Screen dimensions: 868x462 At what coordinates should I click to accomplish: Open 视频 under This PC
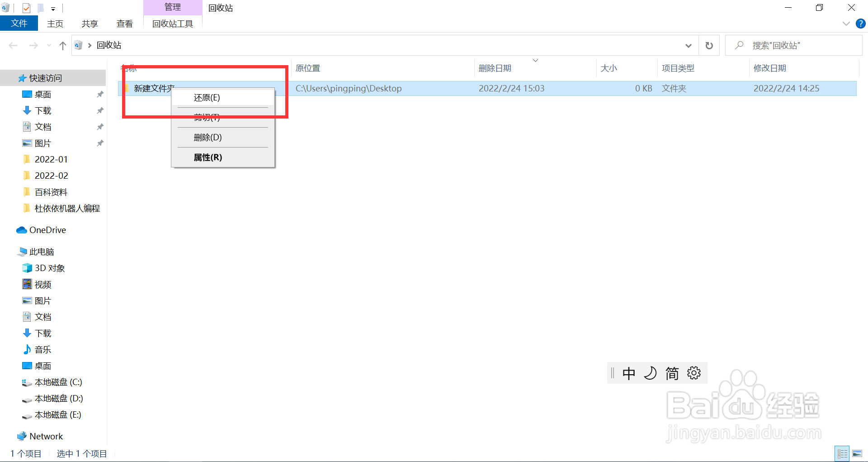click(43, 285)
